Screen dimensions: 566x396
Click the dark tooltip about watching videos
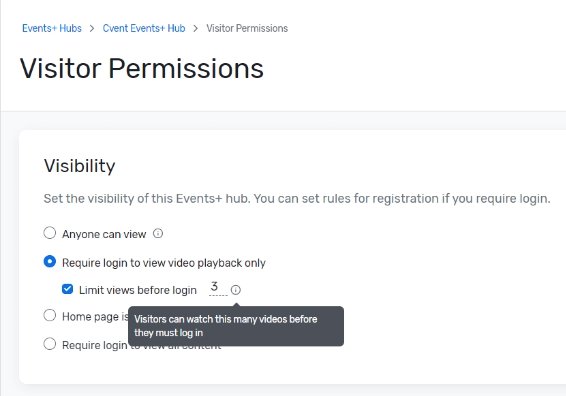tap(236, 326)
